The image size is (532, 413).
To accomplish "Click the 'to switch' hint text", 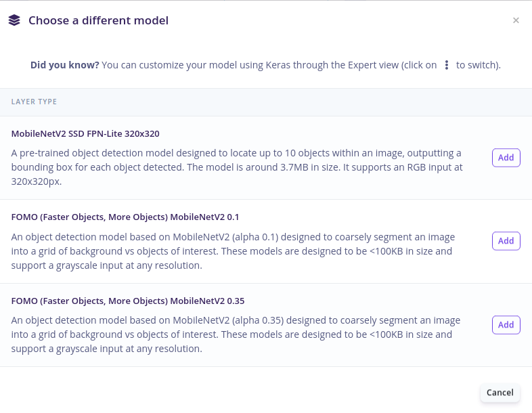I will pos(478,65).
